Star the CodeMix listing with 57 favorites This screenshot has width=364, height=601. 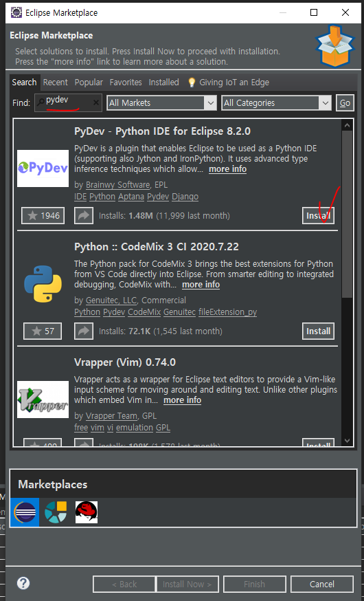click(43, 331)
